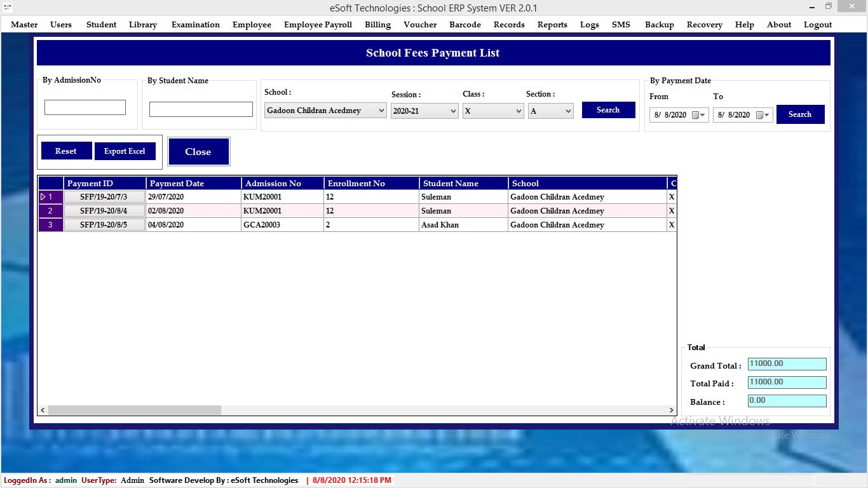Image resolution: width=868 pixels, height=488 pixels.
Task: Click Search button next to Section dropdown
Action: pos(608,110)
